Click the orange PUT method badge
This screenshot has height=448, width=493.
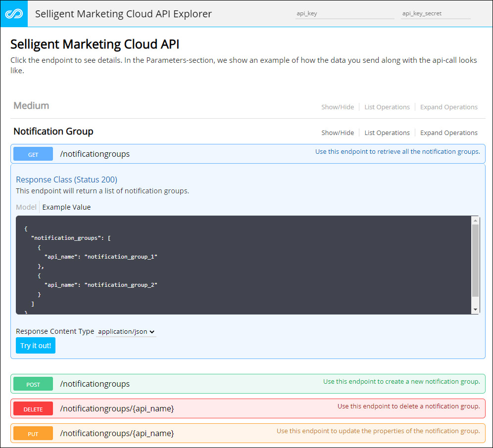[x=33, y=433]
